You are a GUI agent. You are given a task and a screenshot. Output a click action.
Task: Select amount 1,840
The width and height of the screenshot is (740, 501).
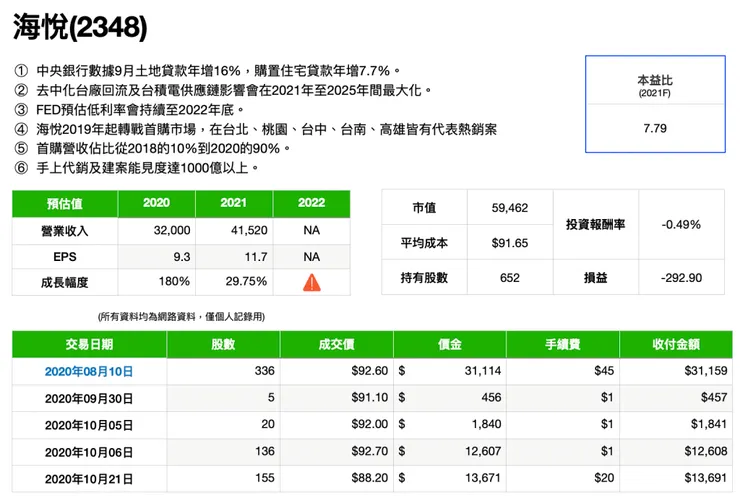tap(487, 424)
